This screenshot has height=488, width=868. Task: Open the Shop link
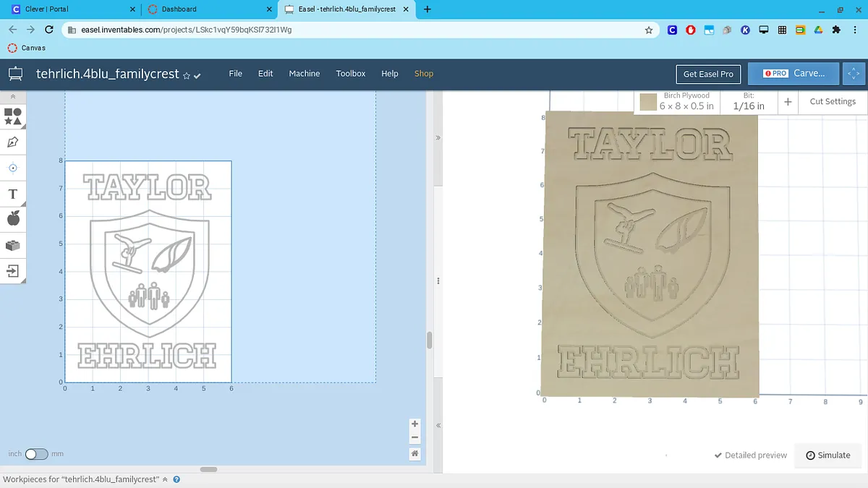[x=424, y=74]
